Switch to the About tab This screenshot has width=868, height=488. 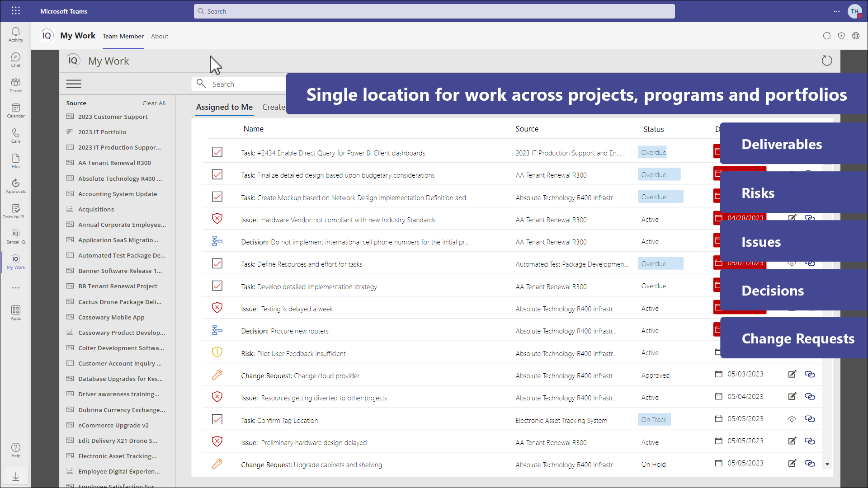pyautogui.click(x=160, y=36)
